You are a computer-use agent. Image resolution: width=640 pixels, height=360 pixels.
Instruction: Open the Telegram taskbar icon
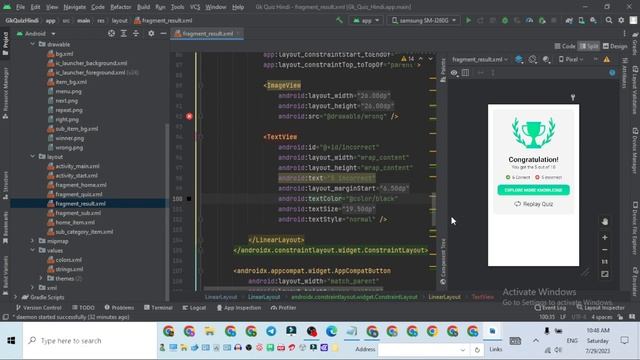(x=271, y=331)
